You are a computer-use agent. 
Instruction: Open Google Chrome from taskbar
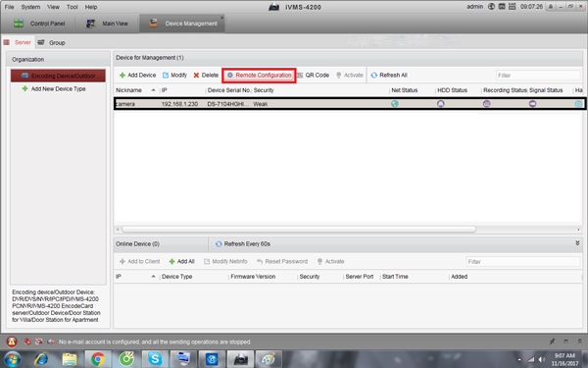(98, 359)
